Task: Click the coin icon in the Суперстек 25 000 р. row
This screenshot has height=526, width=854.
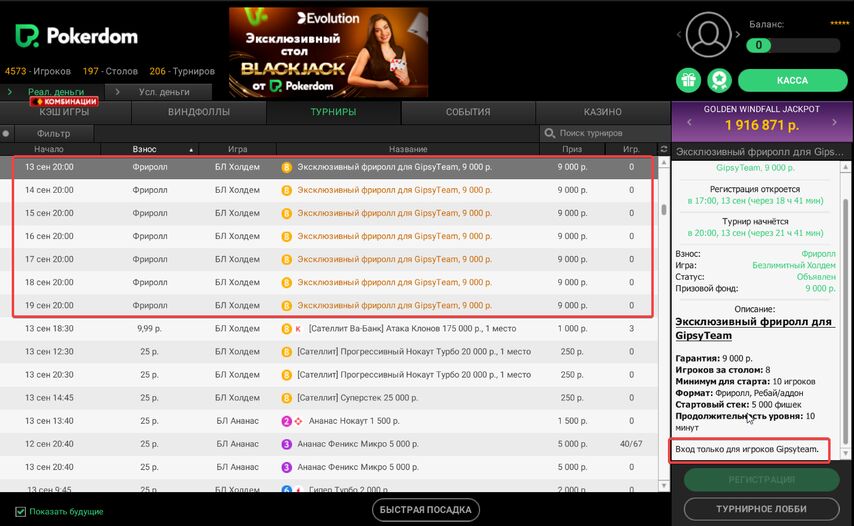Action: tap(286, 398)
